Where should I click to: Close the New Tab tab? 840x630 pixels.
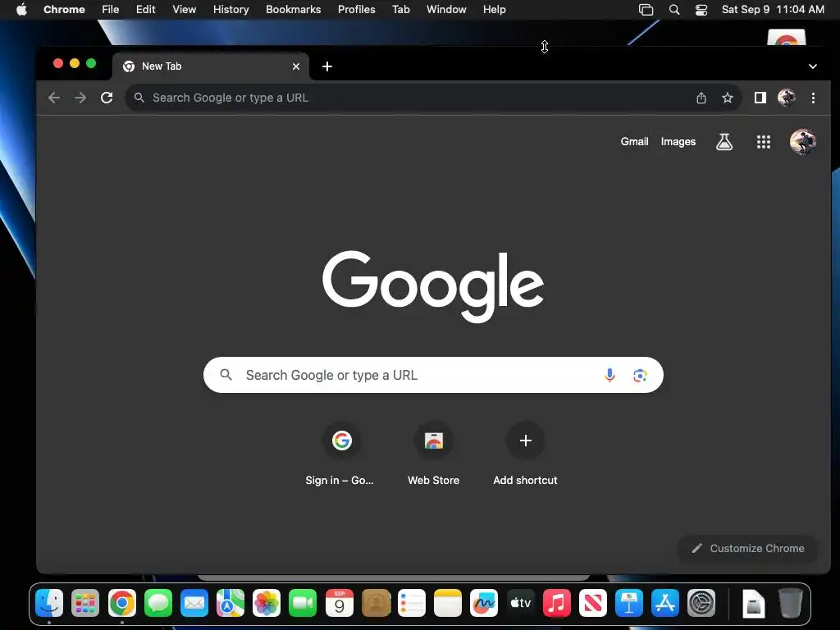click(296, 66)
